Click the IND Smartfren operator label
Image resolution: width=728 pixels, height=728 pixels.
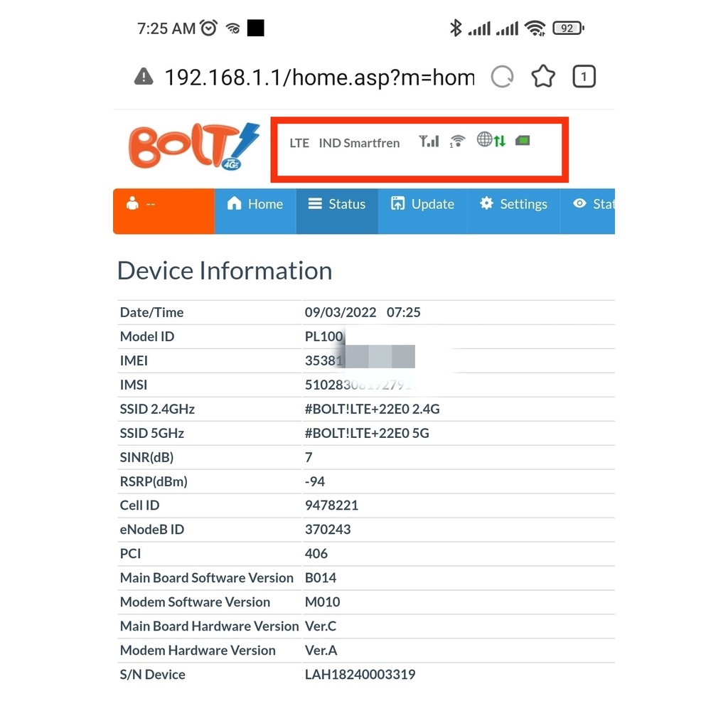pos(359,143)
